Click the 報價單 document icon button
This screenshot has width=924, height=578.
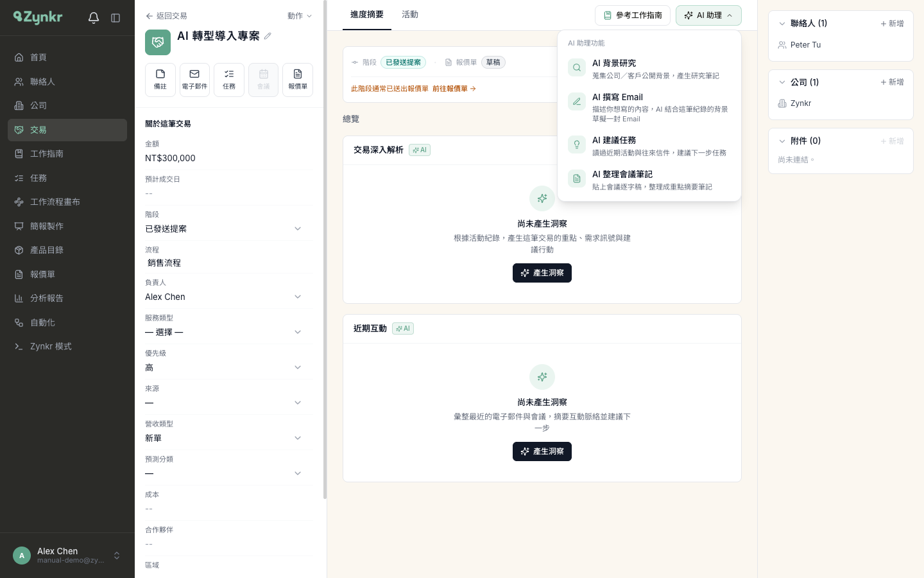click(298, 80)
